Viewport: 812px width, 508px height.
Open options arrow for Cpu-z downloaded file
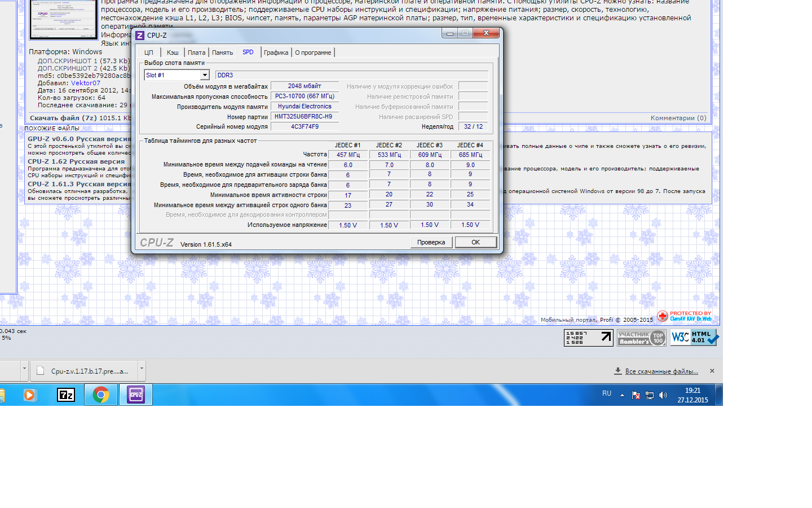click(142, 370)
